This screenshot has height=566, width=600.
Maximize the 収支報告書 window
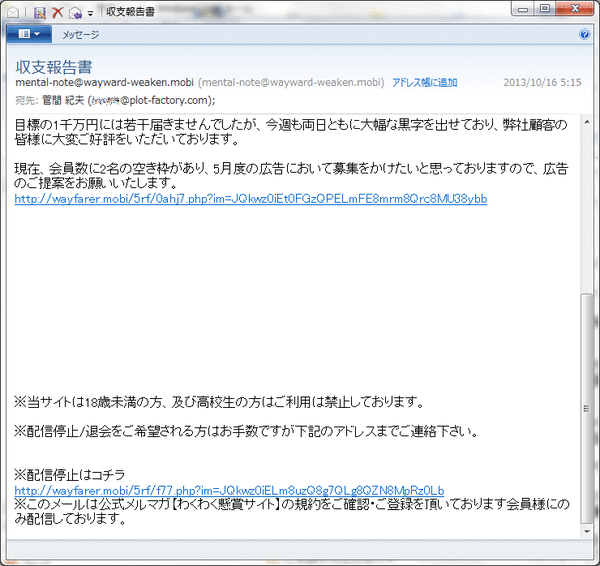[545, 8]
